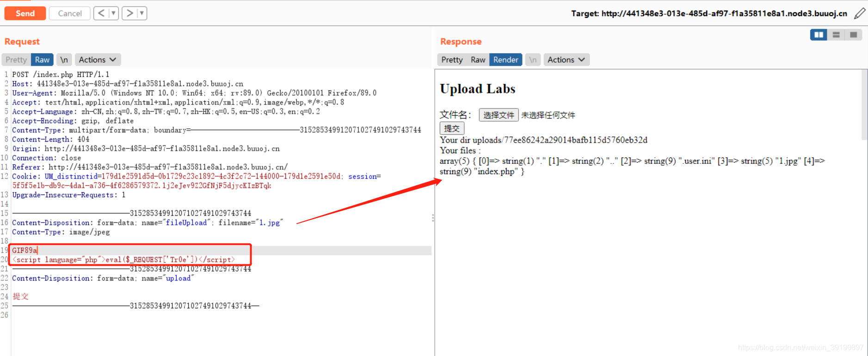Switch Response view to Render tab

505,60
